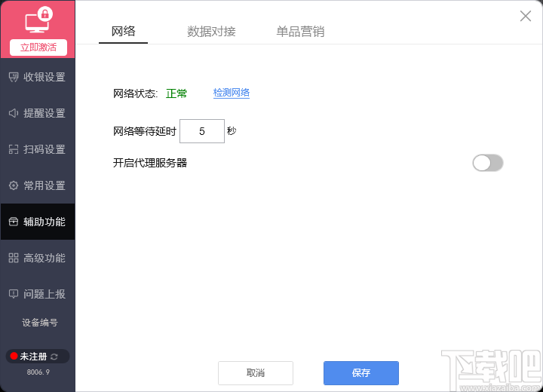This screenshot has height=392, width=543.
Task: Open 问题上报 sidebar section
Action: tap(38, 294)
